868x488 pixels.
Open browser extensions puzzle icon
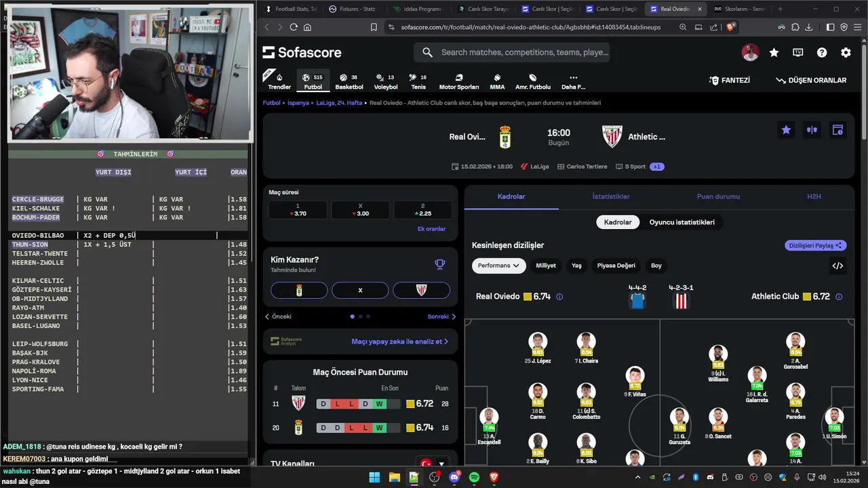click(795, 27)
